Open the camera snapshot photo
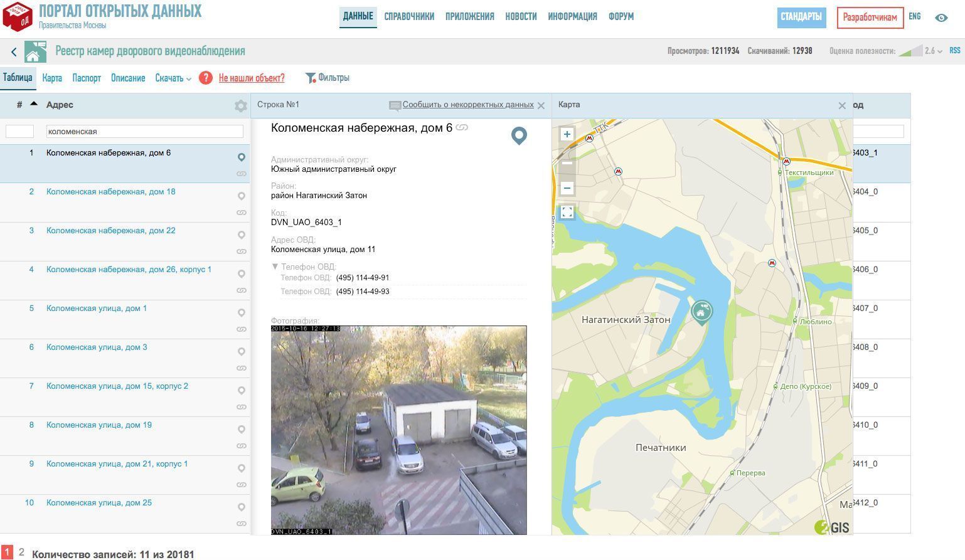Image resolution: width=965 pixels, height=560 pixels. click(x=398, y=430)
